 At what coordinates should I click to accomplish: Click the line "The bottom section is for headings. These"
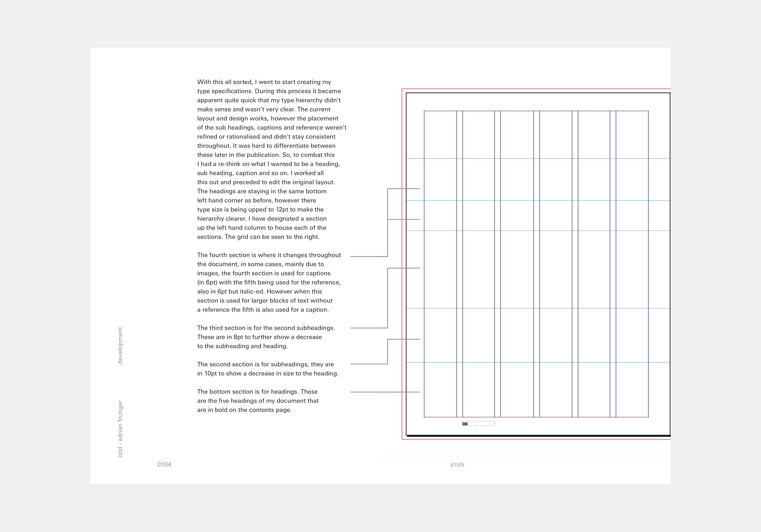coord(257,392)
